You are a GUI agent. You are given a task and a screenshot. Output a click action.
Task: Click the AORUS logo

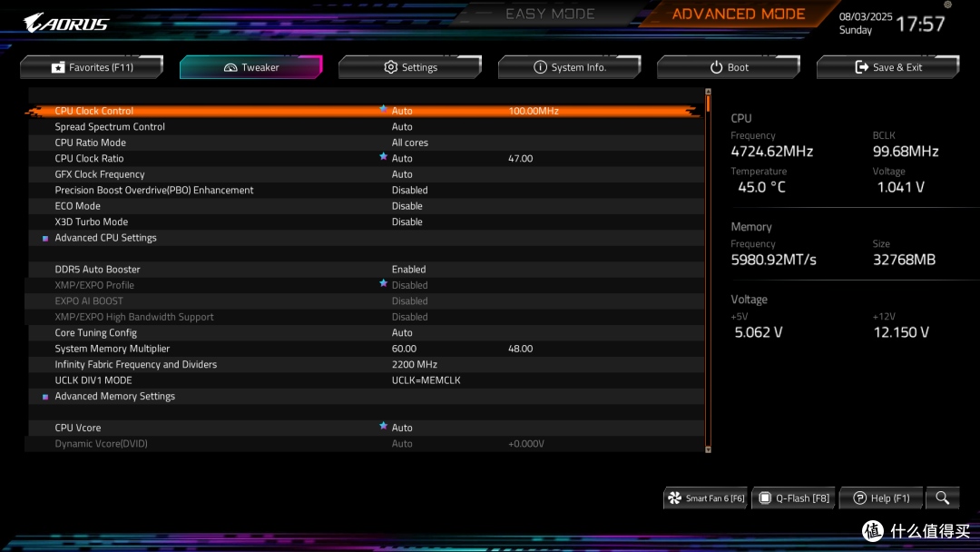click(x=66, y=23)
